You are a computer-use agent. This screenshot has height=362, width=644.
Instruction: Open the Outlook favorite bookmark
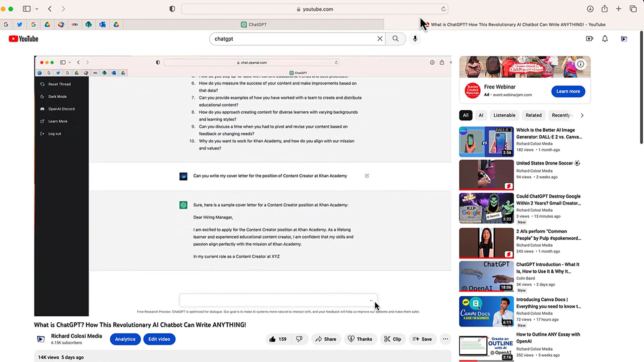pyautogui.click(x=102, y=24)
